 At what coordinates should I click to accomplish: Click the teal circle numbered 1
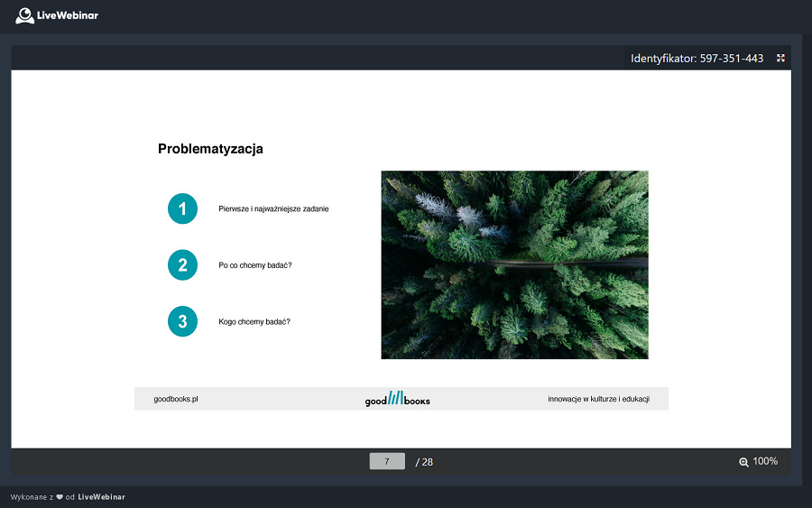point(182,208)
